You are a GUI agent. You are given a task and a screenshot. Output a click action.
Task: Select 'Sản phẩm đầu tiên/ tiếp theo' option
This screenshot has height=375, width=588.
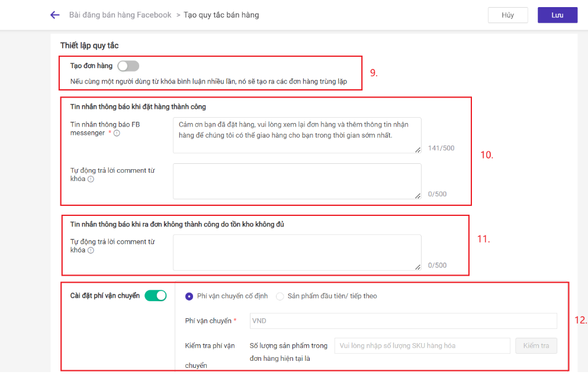pos(279,296)
